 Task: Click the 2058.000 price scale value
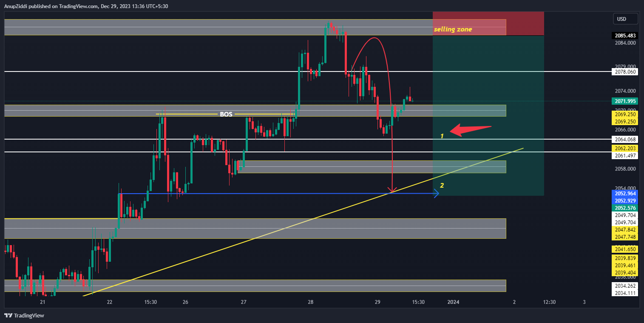point(625,169)
